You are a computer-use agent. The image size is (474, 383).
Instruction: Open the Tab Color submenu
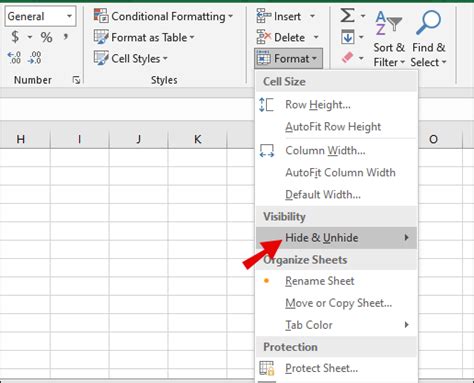coord(336,325)
